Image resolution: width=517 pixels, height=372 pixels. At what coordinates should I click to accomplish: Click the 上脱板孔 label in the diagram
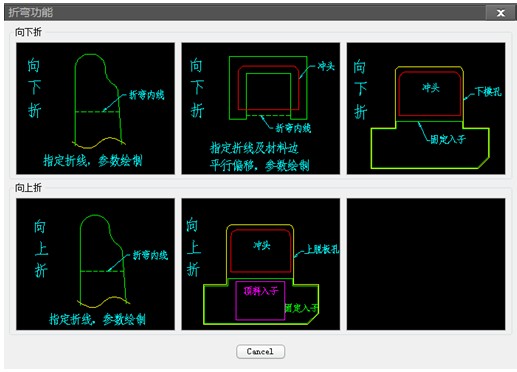(x=322, y=249)
